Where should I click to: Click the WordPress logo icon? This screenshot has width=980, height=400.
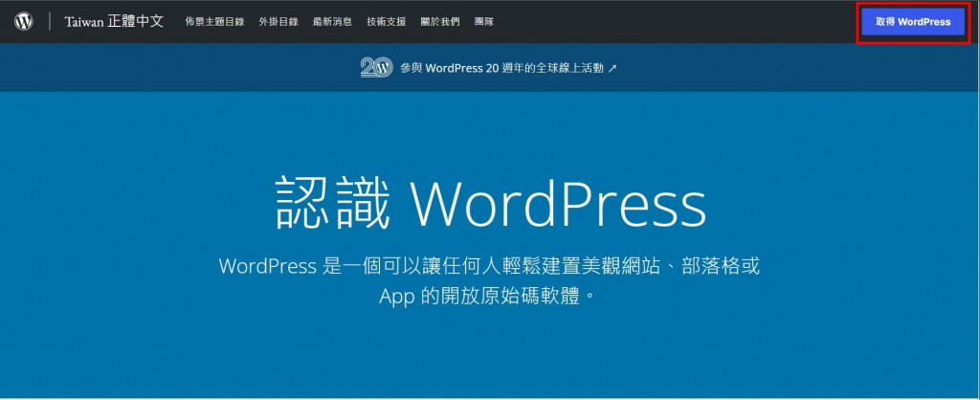[x=23, y=22]
